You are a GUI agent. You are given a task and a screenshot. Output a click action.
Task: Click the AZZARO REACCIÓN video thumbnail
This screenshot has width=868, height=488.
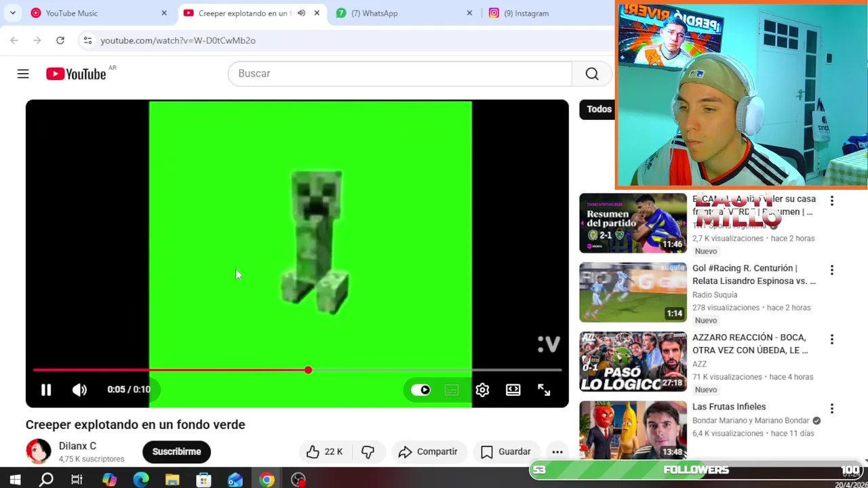(633, 361)
